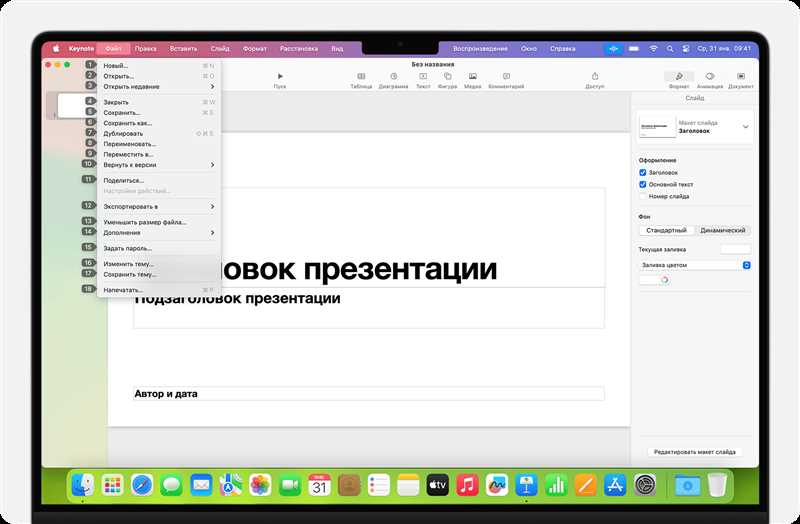The image size is (800, 524).
Task: Open sharing with the Доступ toolbar icon
Action: tap(594, 77)
